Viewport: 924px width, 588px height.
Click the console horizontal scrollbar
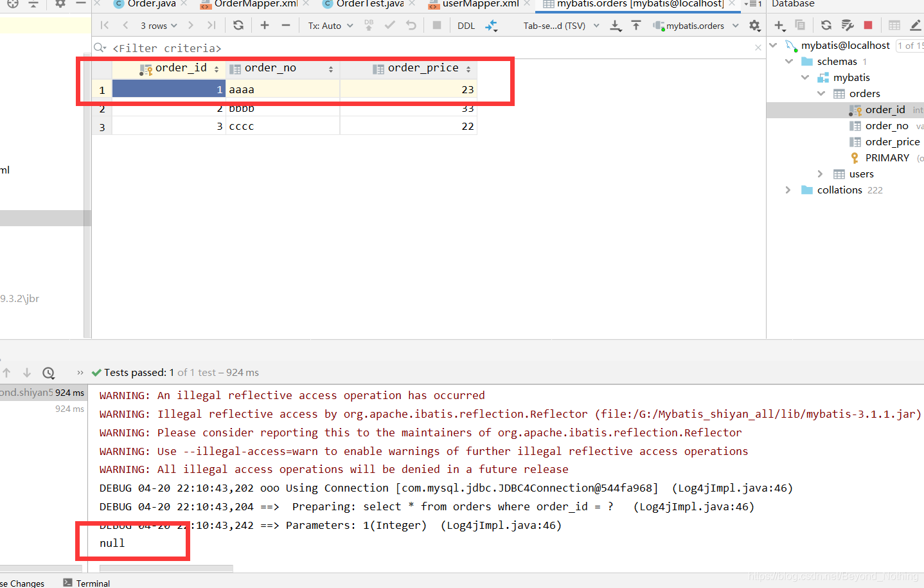(x=166, y=568)
